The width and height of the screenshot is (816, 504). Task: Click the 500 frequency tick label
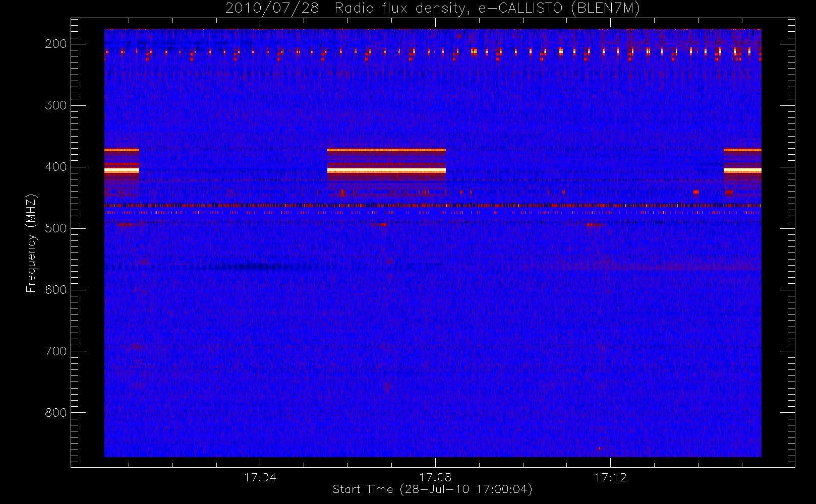click(56, 228)
